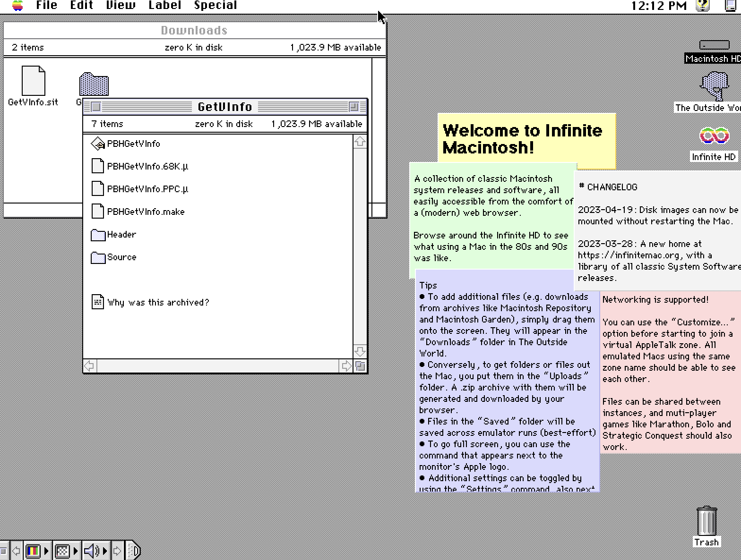This screenshot has height=560, width=741.
Task: Select the 'Why was this archived?' document icon
Action: coord(98,302)
